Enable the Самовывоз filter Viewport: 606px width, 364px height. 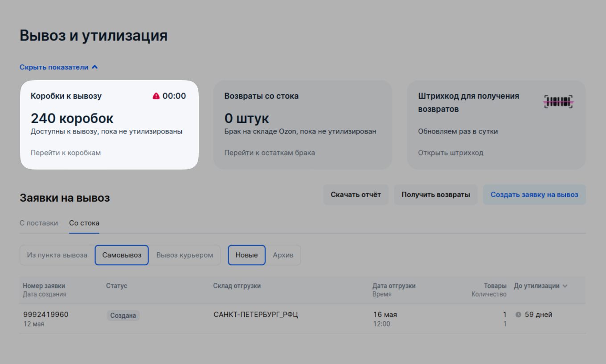coord(121,255)
